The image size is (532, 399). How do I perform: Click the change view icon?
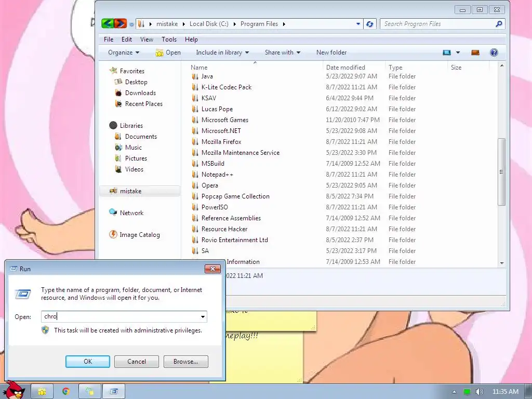coord(447,52)
